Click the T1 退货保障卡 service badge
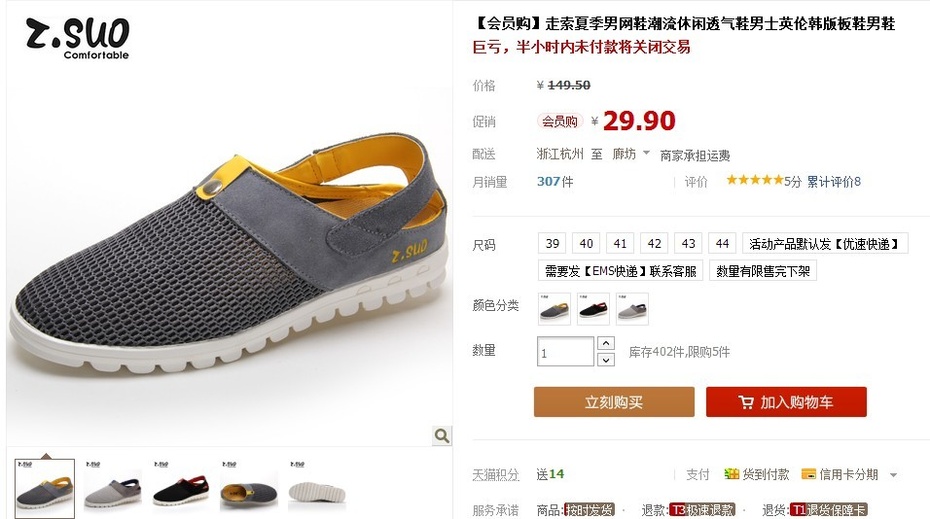The width and height of the screenshot is (930, 519). click(x=828, y=510)
